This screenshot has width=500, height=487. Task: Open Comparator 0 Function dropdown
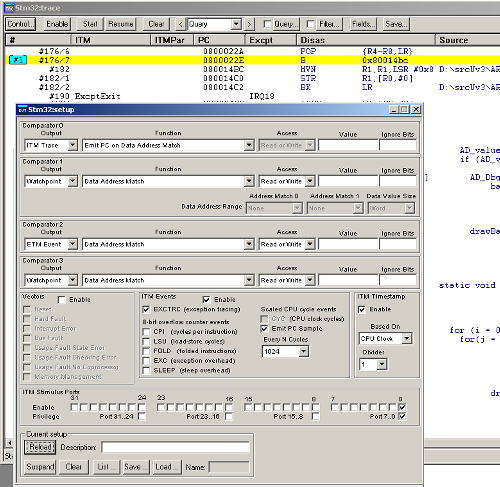tap(249, 145)
